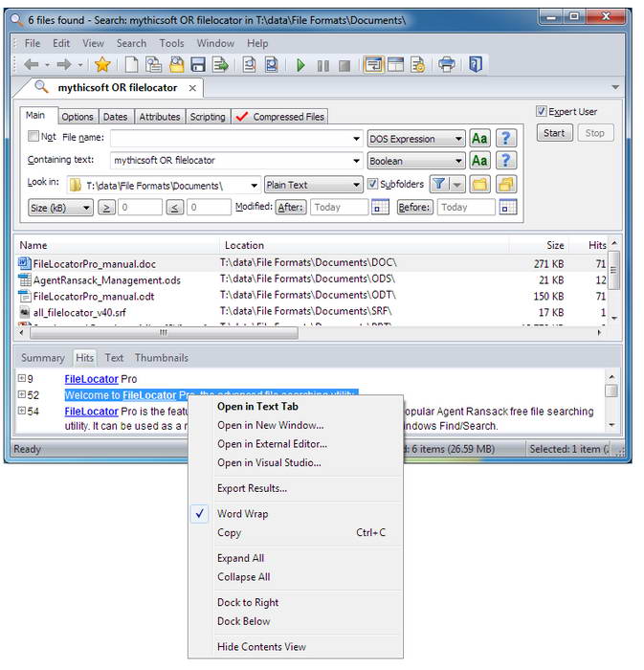Expand the Containing text history dropdown arrow
The image size is (644, 670).
tap(356, 161)
